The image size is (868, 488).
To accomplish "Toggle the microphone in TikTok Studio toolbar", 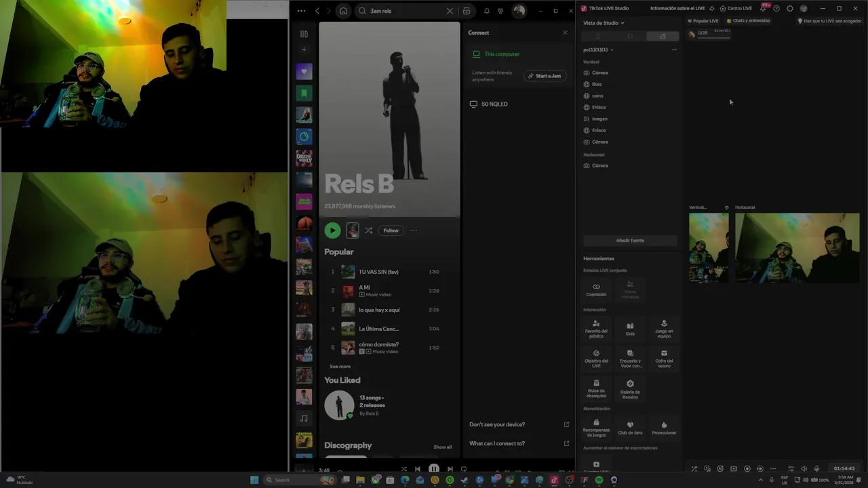I will tap(816, 468).
